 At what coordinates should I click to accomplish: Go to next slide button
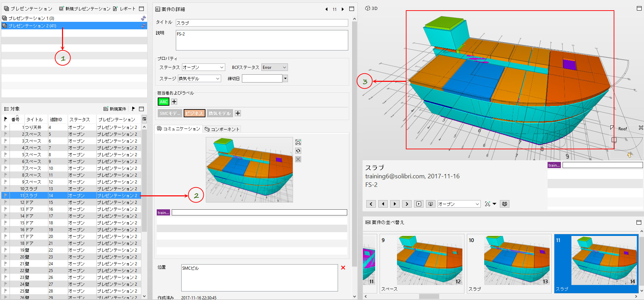(395, 204)
